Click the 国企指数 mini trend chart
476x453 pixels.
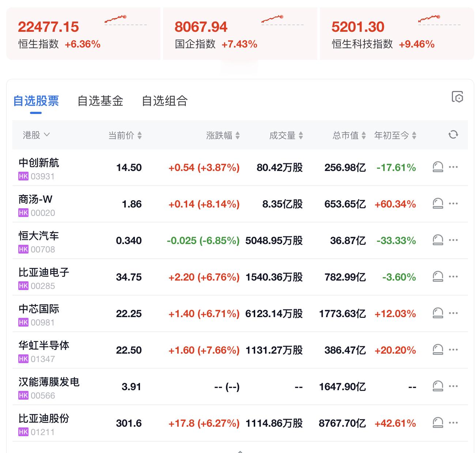(x=282, y=20)
